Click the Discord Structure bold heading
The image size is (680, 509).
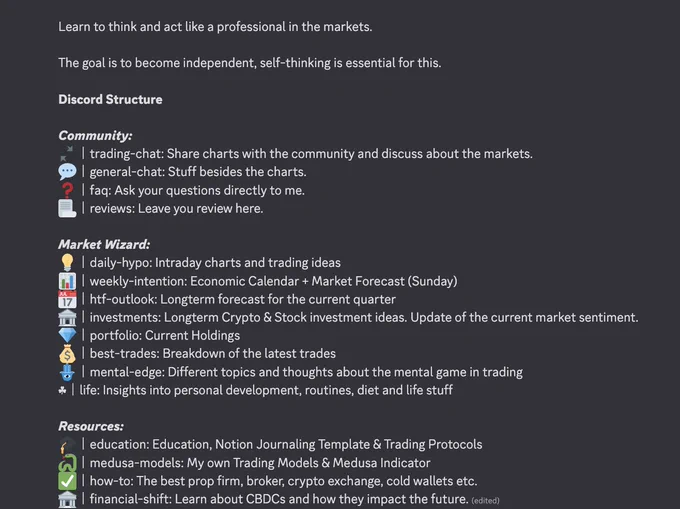point(110,99)
